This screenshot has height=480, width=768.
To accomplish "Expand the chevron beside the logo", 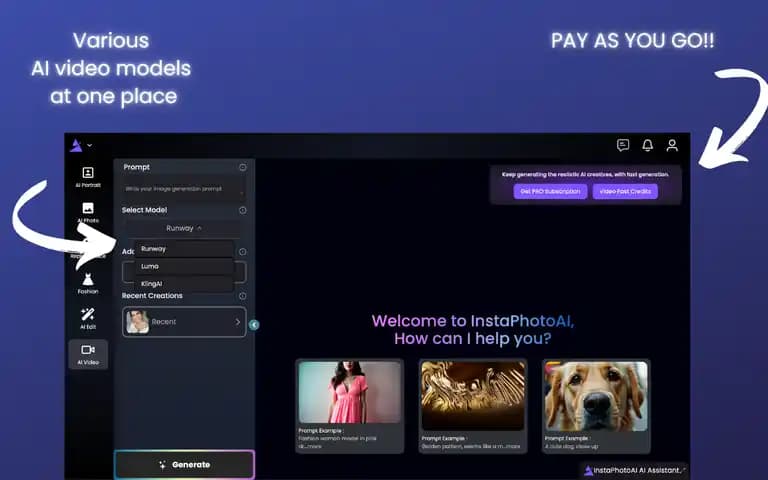I will pos(90,145).
